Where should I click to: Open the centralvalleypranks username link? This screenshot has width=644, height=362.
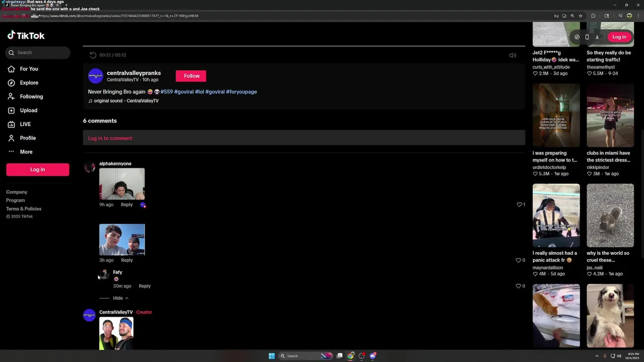(134, 73)
